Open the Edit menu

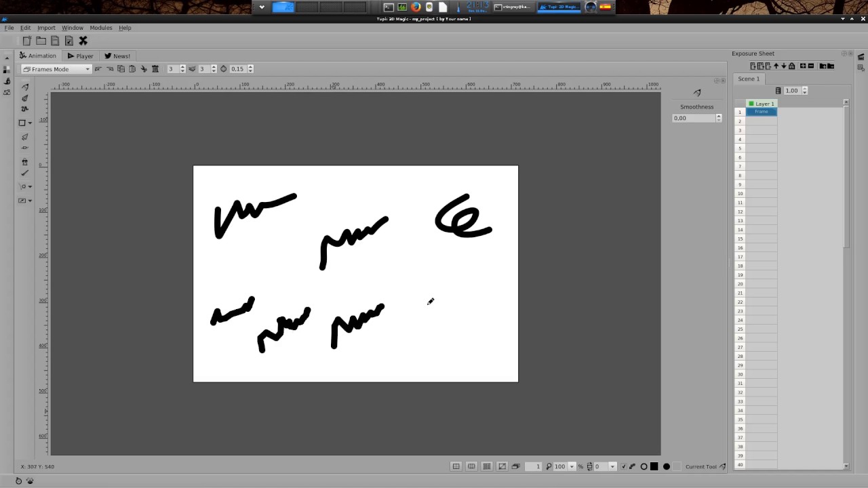click(25, 28)
